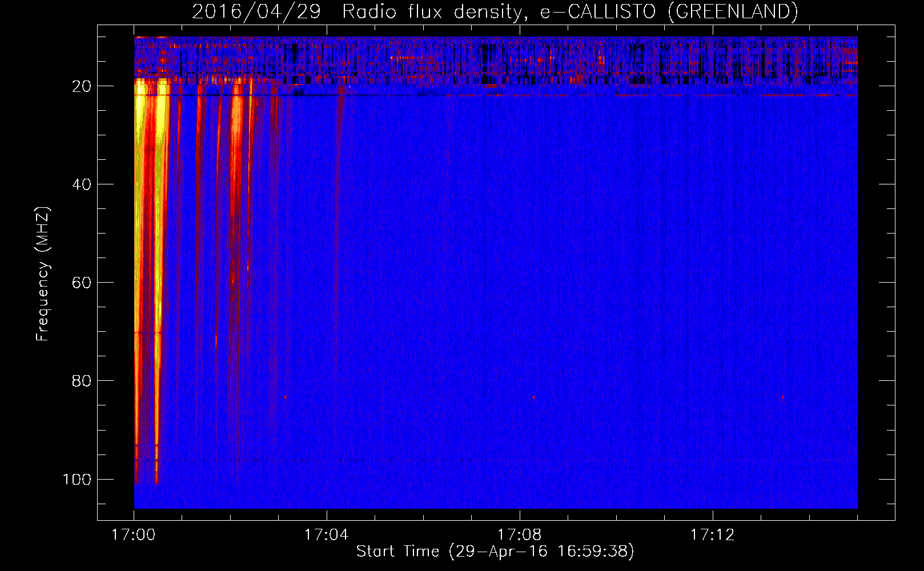Image resolution: width=924 pixels, height=571 pixels.
Task: Click the 40 MHz frequency tick label
Action: click(x=82, y=184)
